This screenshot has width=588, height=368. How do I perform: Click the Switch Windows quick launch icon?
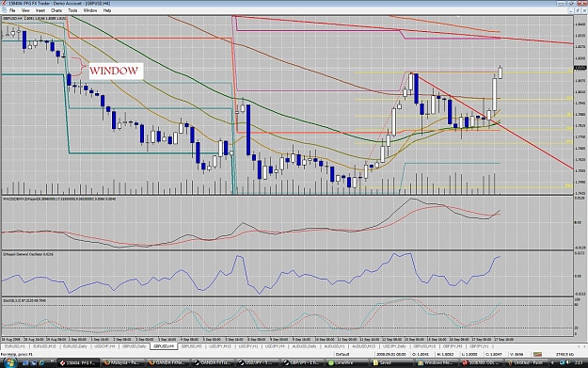(x=34, y=362)
